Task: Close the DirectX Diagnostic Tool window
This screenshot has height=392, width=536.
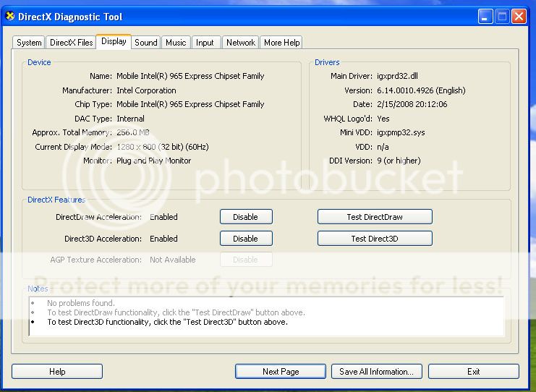Action: tap(519, 17)
